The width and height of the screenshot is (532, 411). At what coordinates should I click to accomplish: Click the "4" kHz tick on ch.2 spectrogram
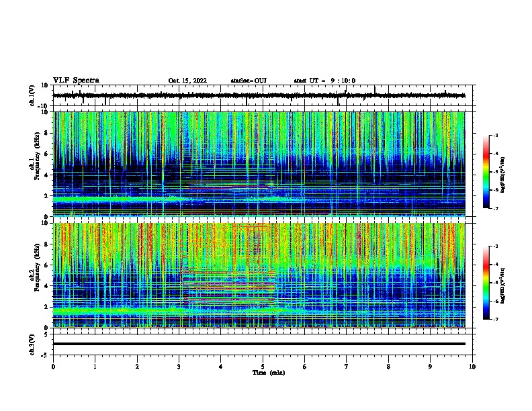coord(46,286)
